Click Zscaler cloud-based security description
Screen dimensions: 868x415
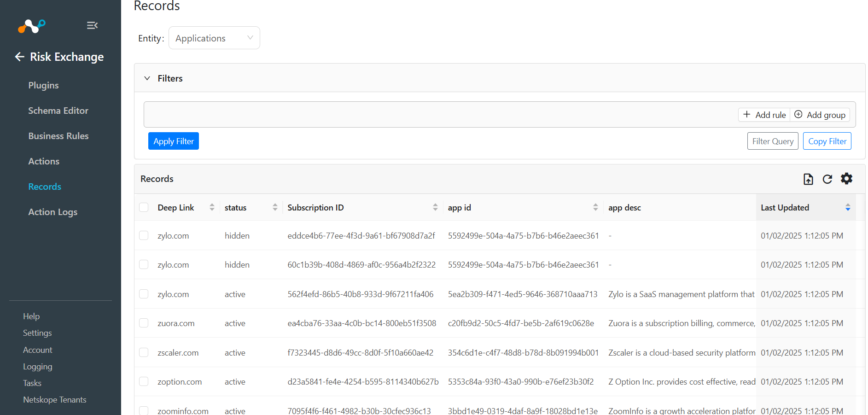[x=682, y=353]
